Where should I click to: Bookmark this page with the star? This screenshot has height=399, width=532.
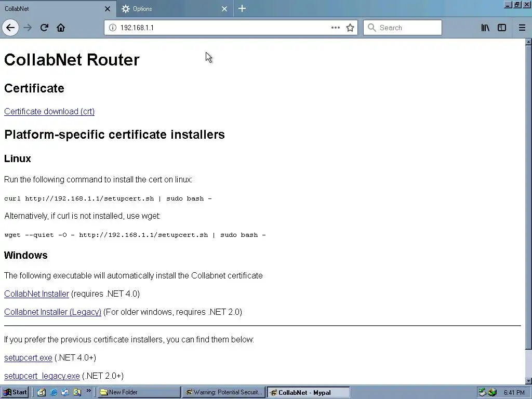click(x=350, y=28)
